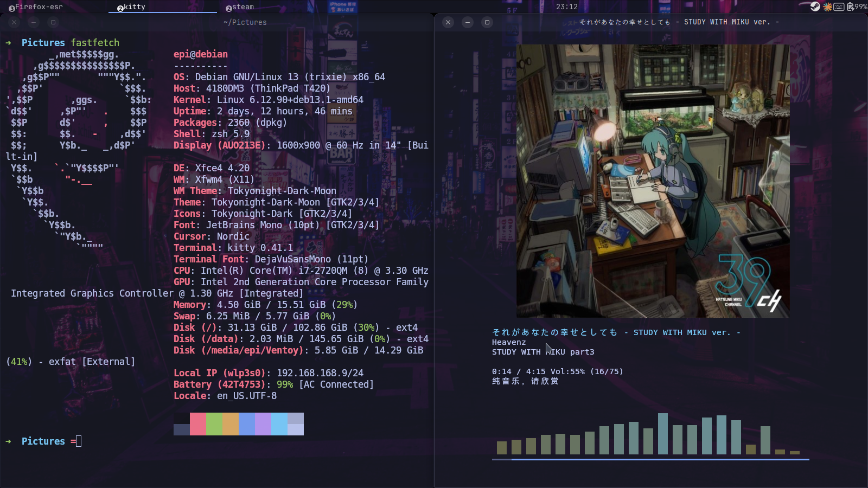The image size is (868, 488).
Task: Place cursor at the terminal prompt cursor
Action: pyautogui.click(x=79, y=441)
